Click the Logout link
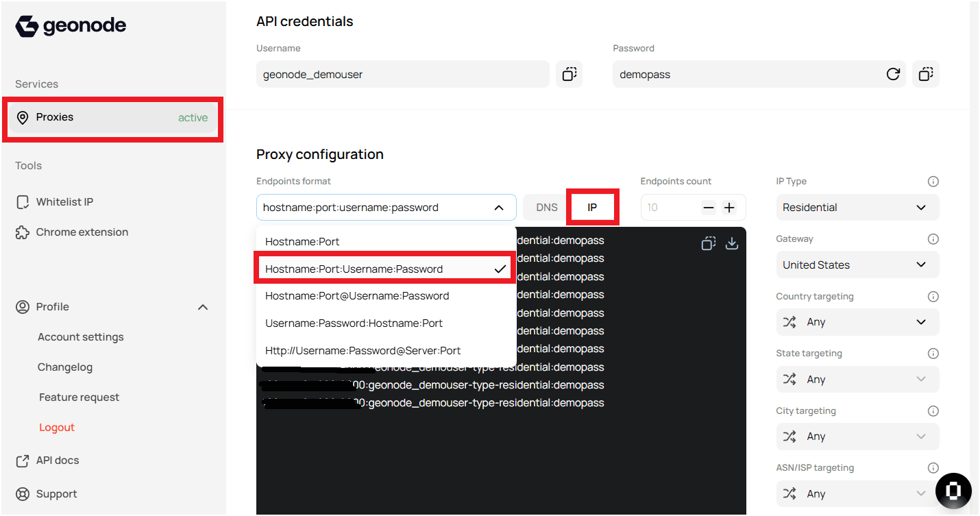The height and width of the screenshot is (516, 980). [56, 427]
